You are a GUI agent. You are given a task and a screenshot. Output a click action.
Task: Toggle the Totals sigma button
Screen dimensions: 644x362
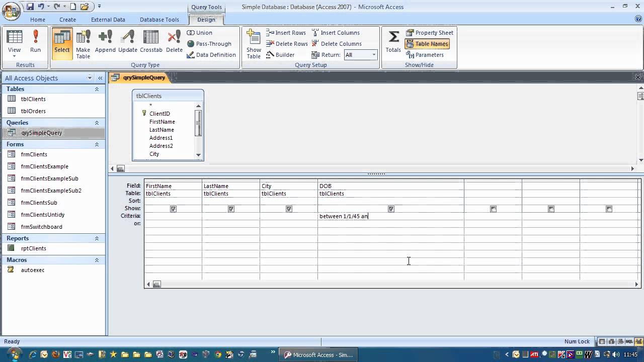pos(393,41)
